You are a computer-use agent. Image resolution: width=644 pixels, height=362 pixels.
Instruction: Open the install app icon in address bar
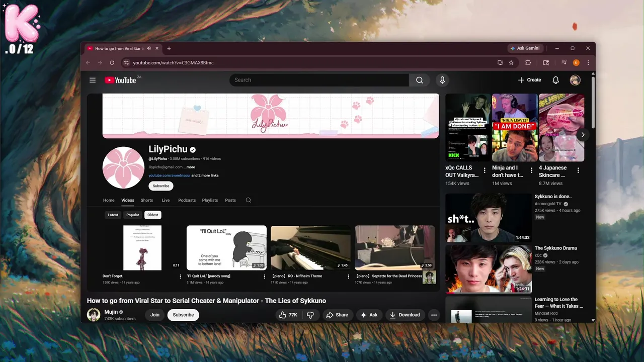pos(500,63)
